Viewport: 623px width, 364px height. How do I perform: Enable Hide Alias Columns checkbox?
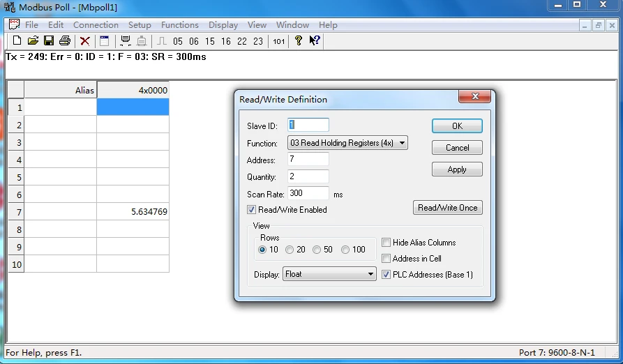(x=386, y=243)
